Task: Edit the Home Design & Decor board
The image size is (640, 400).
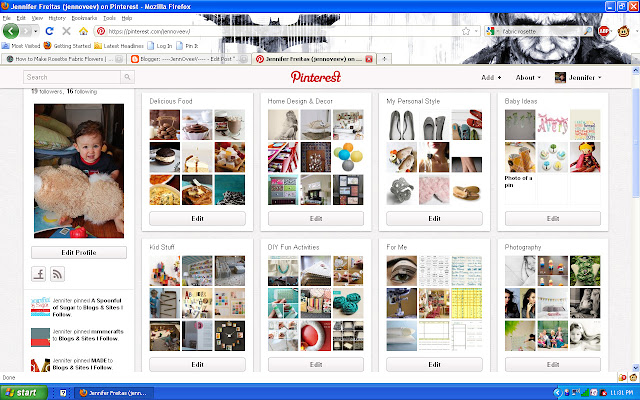Action: click(316, 218)
